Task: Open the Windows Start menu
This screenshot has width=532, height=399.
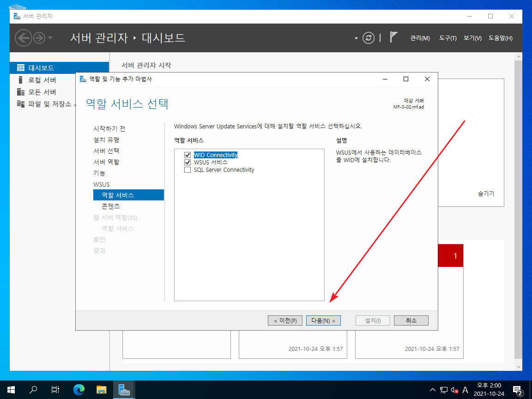Action: click(x=11, y=389)
